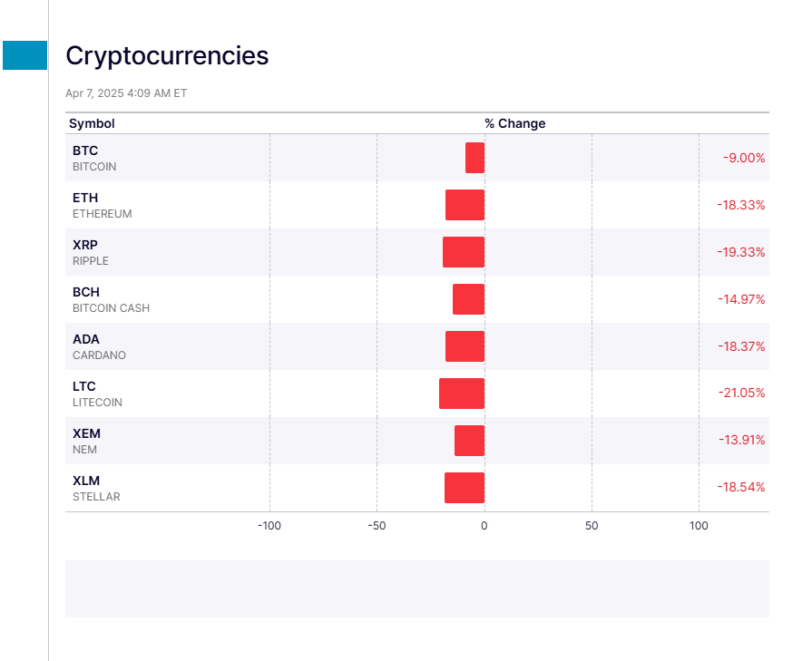
Task: Click the blue tab on left edge
Action: [24, 55]
